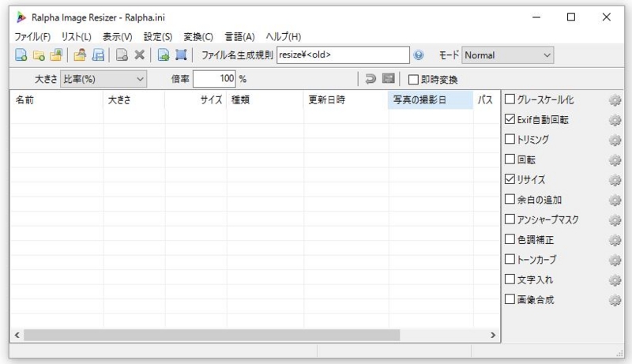Open 色調補正 gear settings
Screen dimensions: 632x364
(x=615, y=240)
